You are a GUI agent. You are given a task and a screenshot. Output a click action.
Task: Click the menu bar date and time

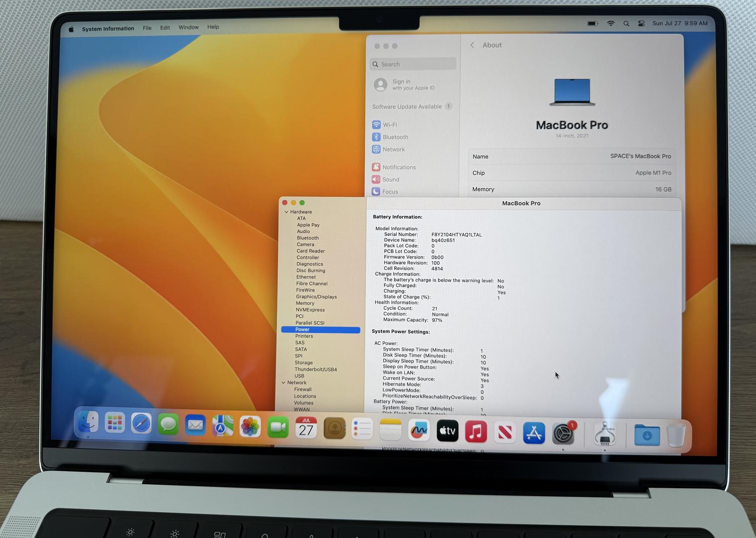(x=680, y=23)
